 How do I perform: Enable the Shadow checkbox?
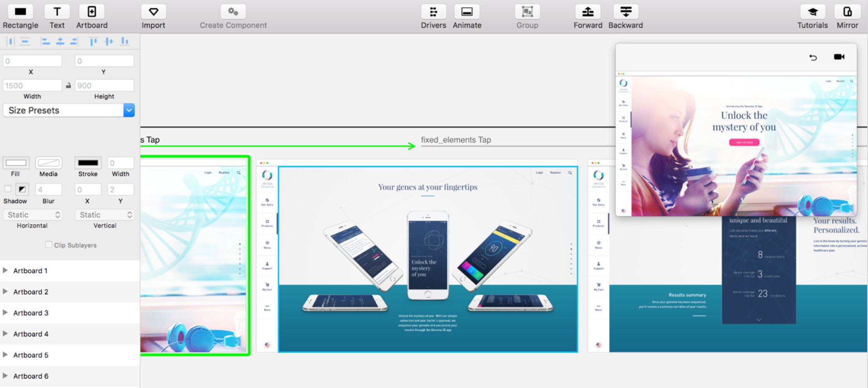[8, 189]
